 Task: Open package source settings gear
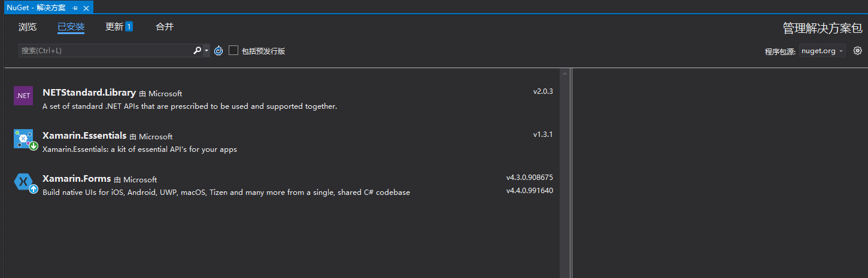point(857,51)
